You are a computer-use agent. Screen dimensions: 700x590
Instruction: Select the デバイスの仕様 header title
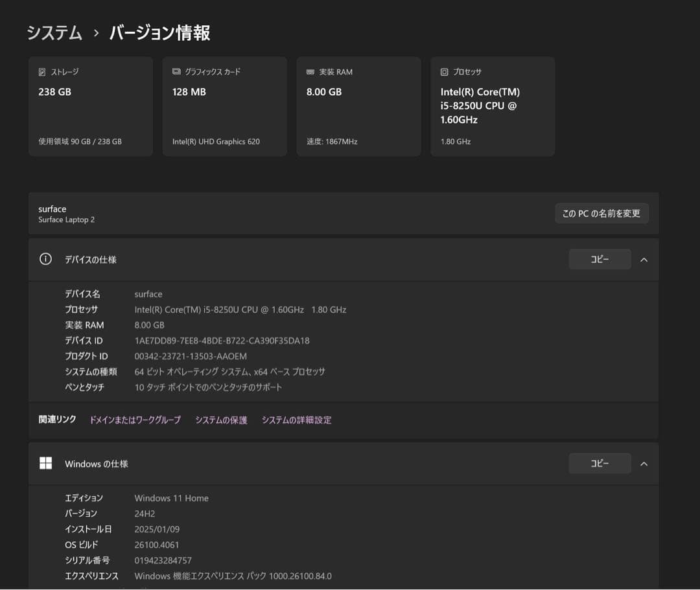[91, 260]
